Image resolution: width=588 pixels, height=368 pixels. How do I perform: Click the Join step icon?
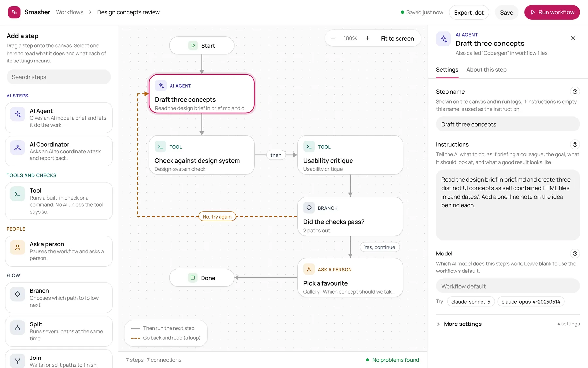18,361
